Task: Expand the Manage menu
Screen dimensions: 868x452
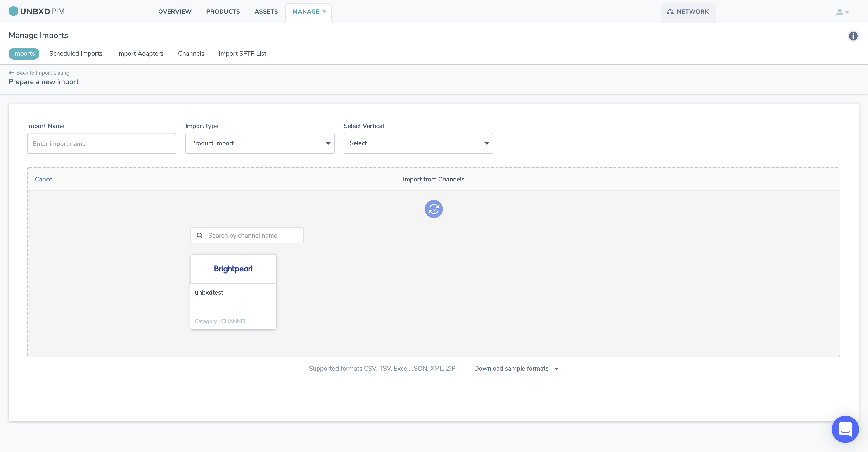Action: 309,12
